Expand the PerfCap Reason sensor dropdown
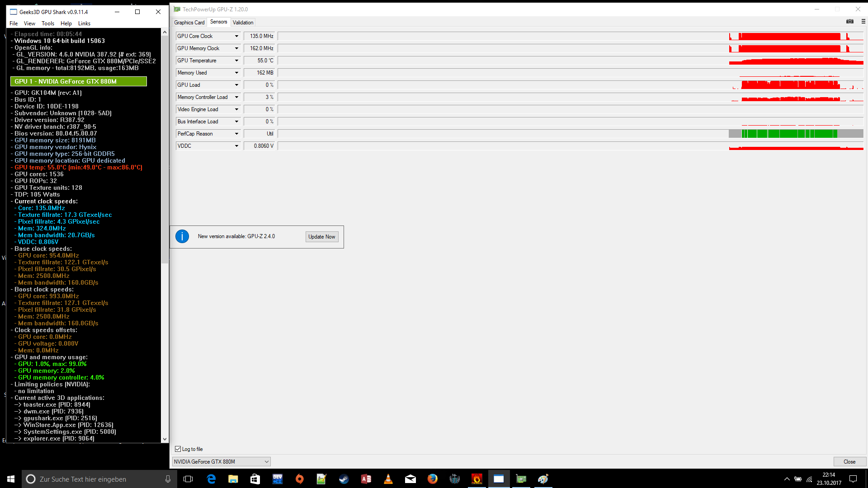Screen dimensions: 868x488 (236, 134)
